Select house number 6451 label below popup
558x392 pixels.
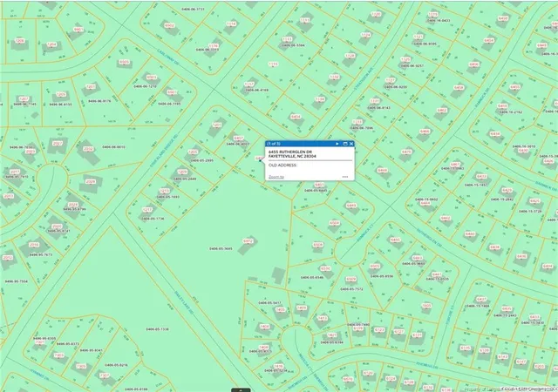[320, 185]
